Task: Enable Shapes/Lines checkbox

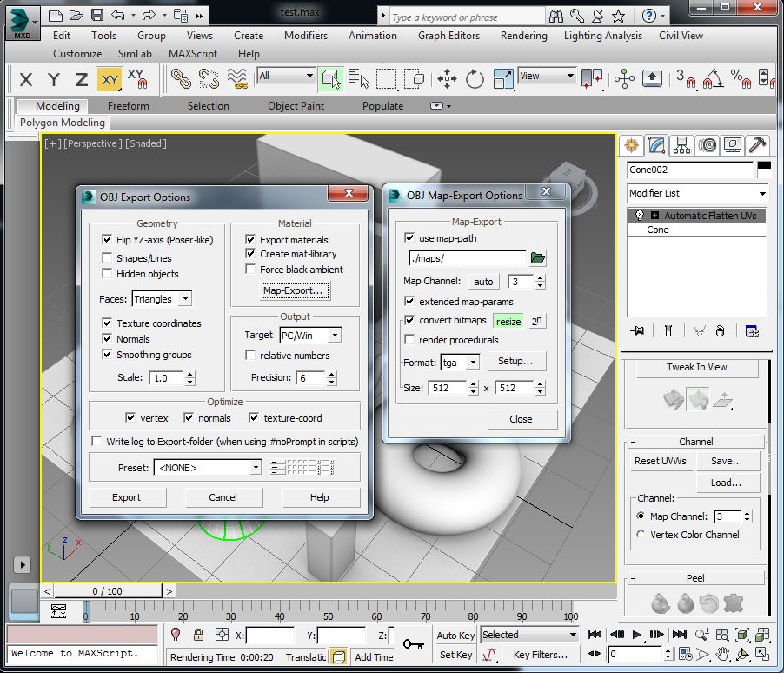Action: point(107,257)
